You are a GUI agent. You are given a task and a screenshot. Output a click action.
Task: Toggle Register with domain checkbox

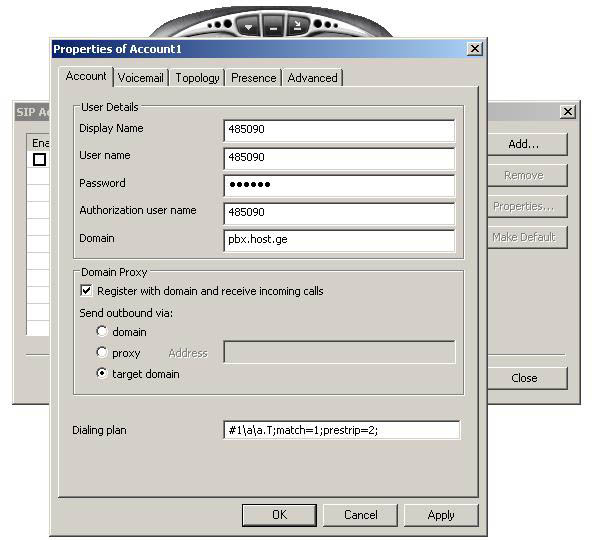(86, 291)
